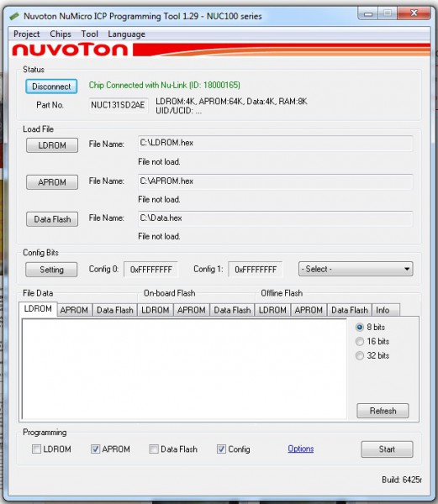Screen dimensions: 438x504
Task: Click the APROM file name field
Action: click(275, 181)
